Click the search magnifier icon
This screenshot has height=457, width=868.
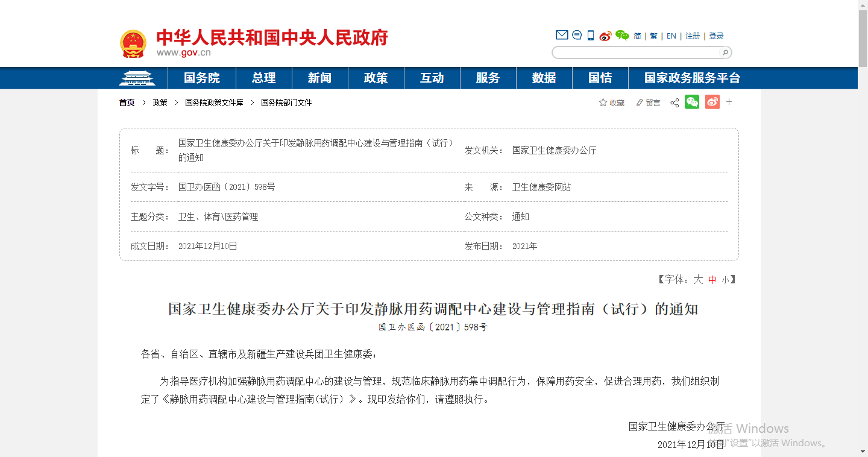pos(725,52)
